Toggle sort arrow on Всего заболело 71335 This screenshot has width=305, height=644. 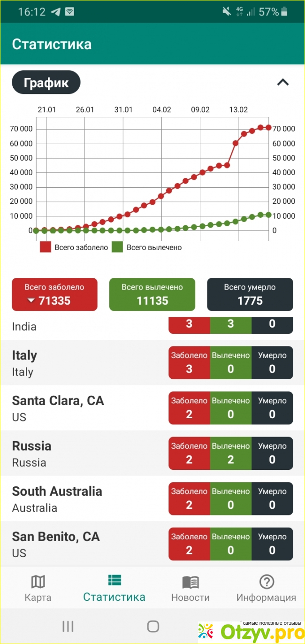pos(31,301)
